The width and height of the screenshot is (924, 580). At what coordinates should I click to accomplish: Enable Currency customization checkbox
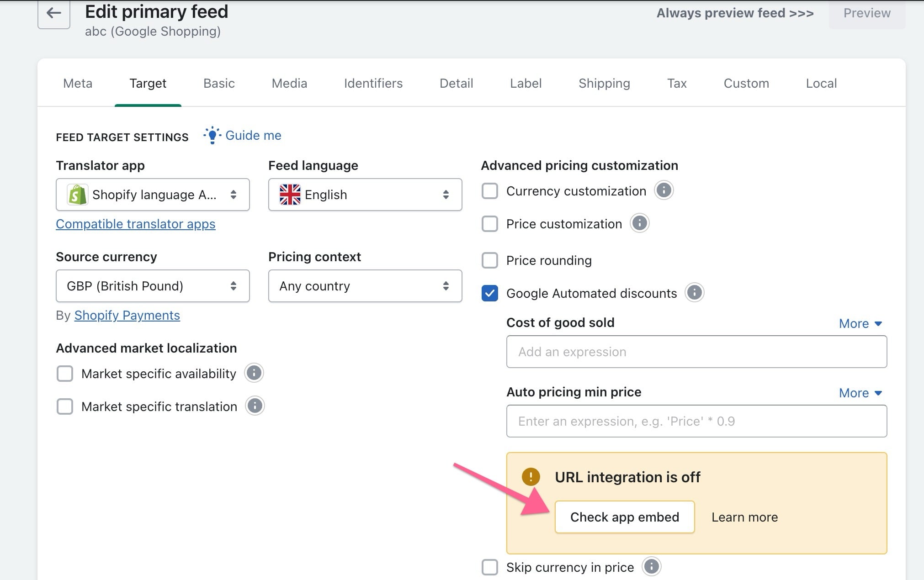490,191
